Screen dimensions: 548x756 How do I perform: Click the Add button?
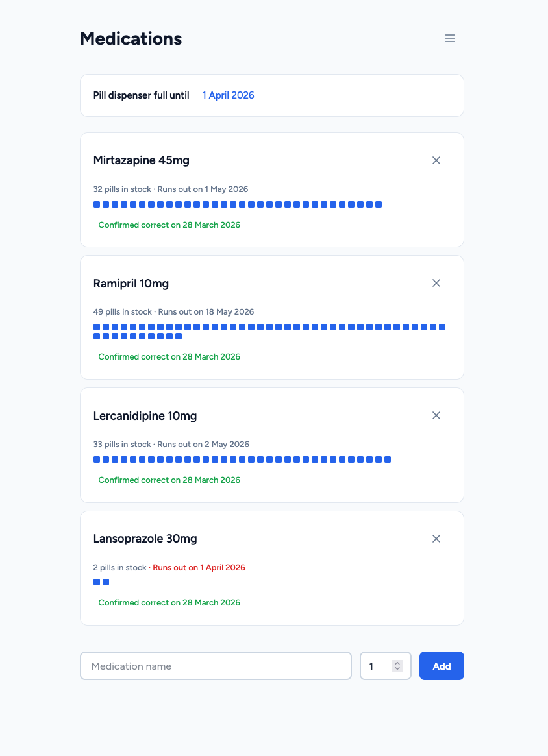442,666
